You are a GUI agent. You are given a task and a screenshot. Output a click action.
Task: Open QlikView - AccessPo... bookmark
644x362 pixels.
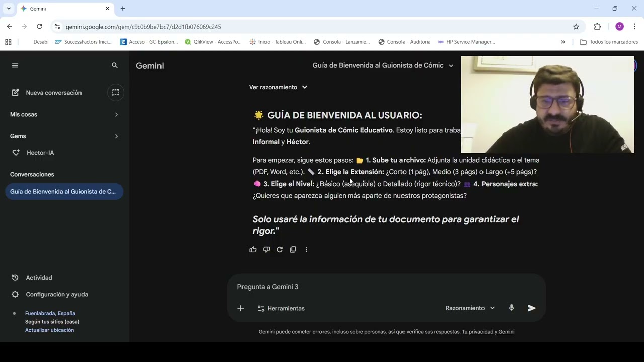[x=213, y=42]
